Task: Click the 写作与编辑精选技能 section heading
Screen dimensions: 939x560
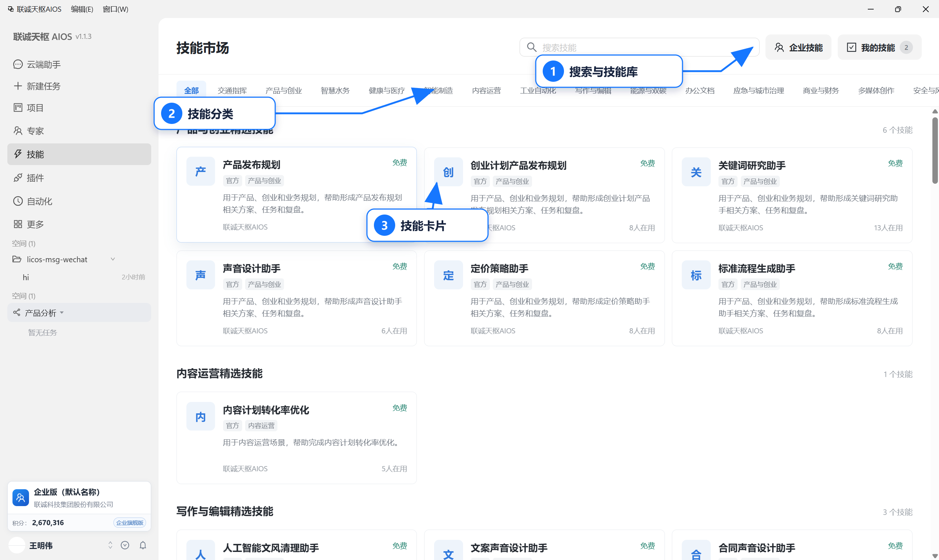Action: pyautogui.click(x=225, y=511)
